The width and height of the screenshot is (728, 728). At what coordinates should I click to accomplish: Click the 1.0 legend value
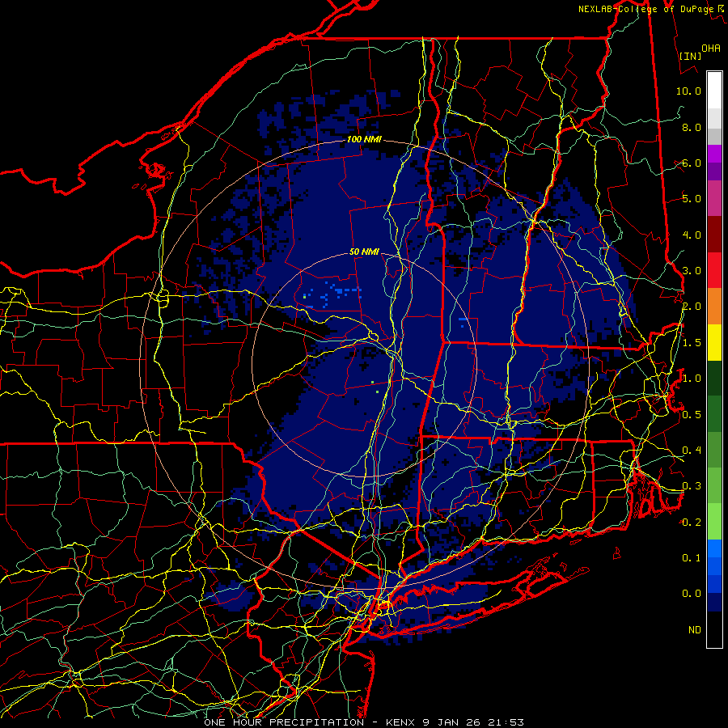[x=692, y=379]
